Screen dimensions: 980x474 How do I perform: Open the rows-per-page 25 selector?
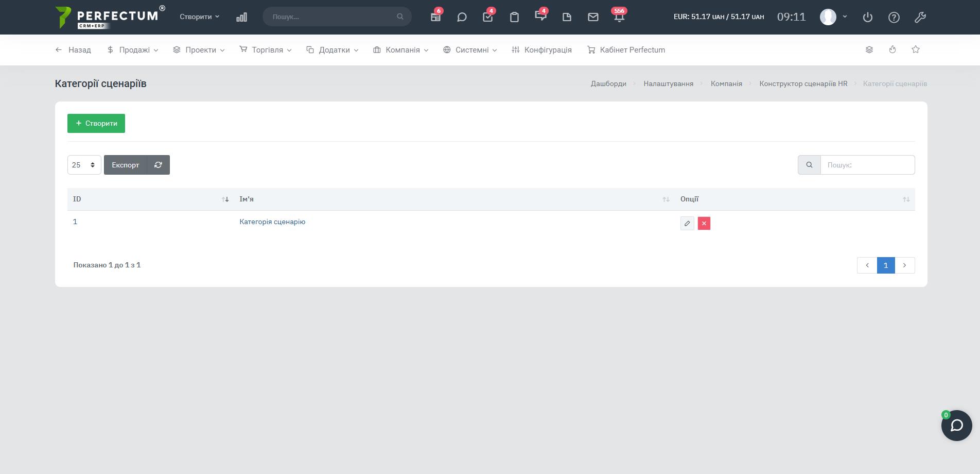click(84, 165)
